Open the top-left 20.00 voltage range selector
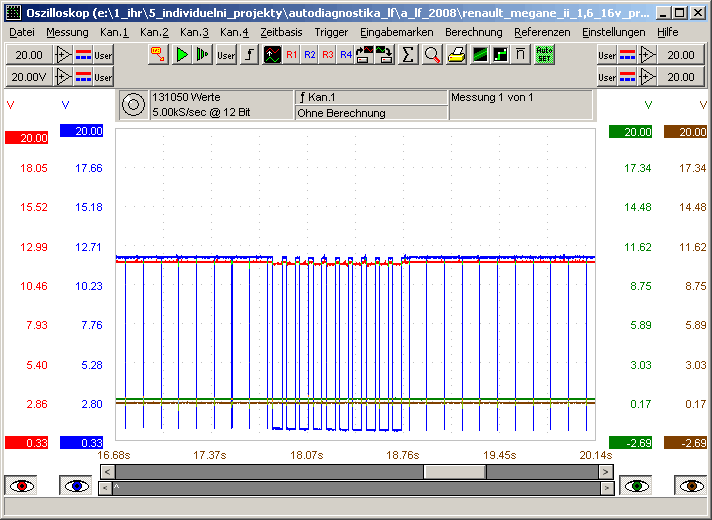 [29, 55]
